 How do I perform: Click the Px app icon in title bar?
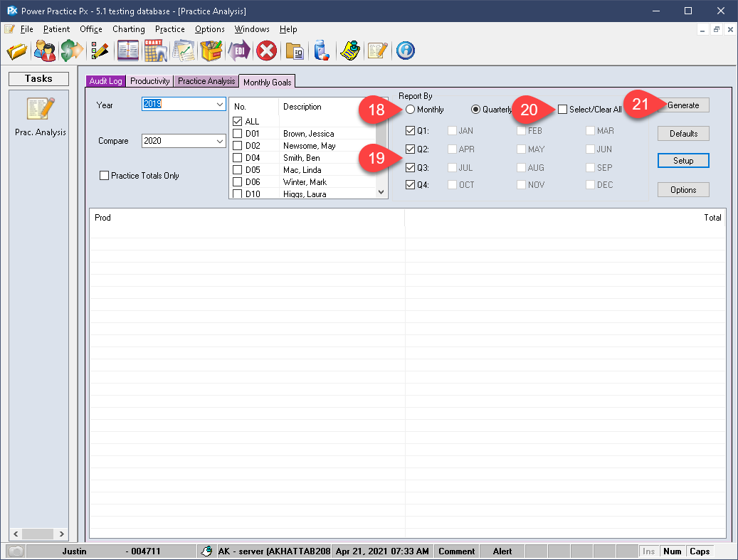(12, 11)
